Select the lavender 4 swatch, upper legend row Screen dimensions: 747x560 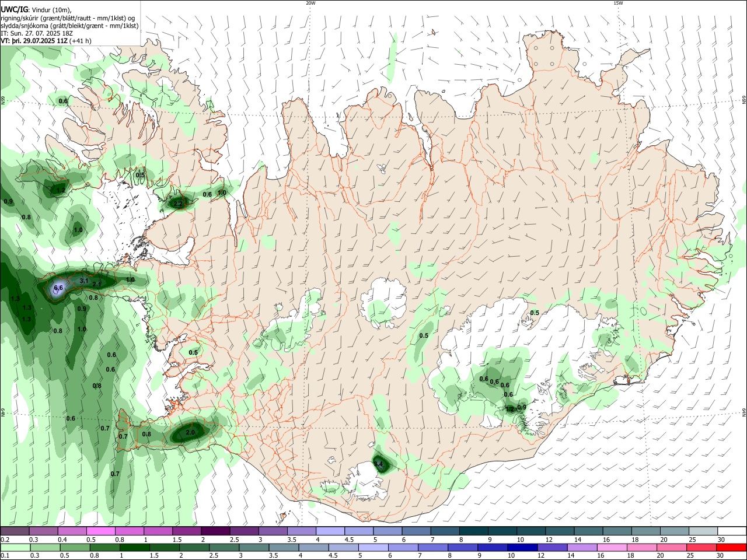[x=330, y=531]
